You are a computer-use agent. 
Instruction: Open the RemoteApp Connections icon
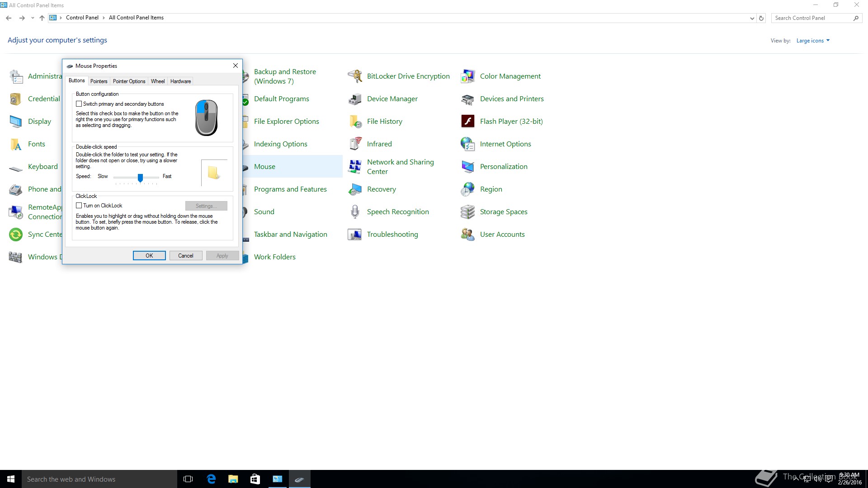(16, 212)
